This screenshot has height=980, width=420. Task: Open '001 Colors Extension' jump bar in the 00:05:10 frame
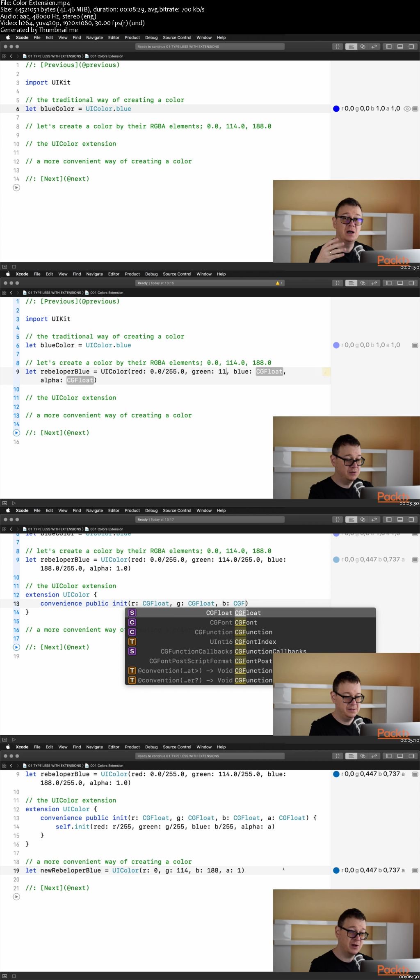pos(104,529)
